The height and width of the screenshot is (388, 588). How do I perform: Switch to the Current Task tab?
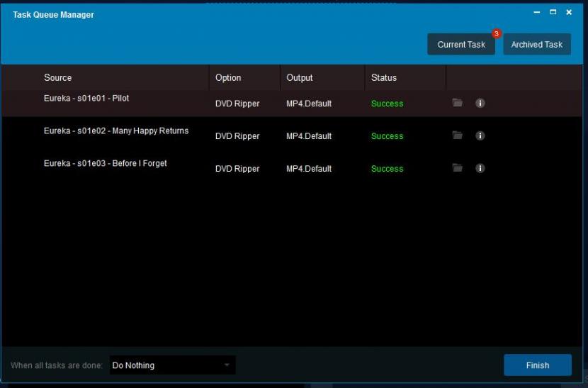coord(460,45)
